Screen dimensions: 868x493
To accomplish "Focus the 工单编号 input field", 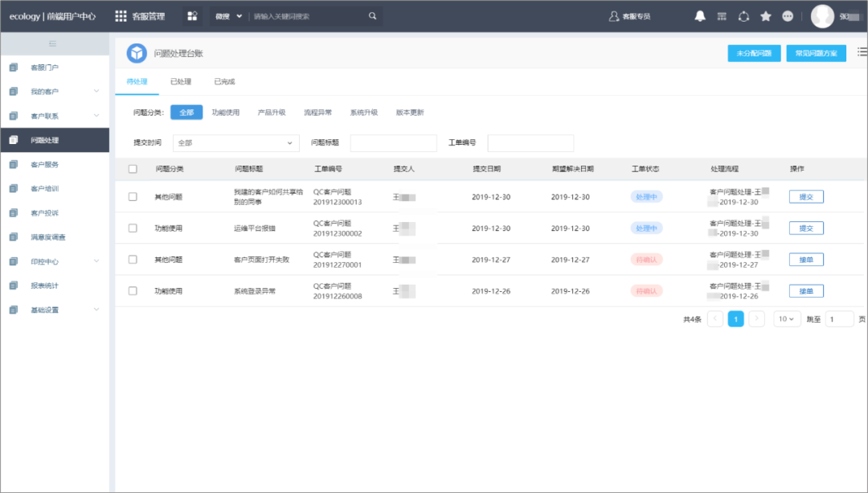I will (530, 143).
